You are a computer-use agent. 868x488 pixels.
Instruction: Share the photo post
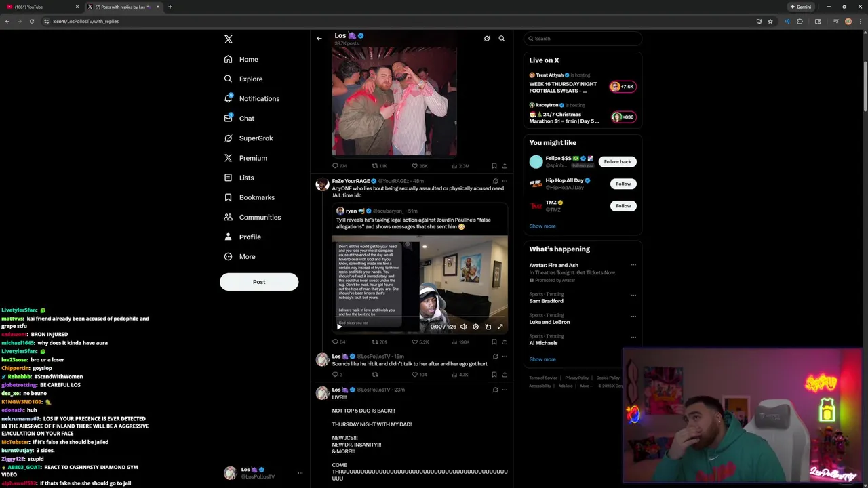(505, 165)
